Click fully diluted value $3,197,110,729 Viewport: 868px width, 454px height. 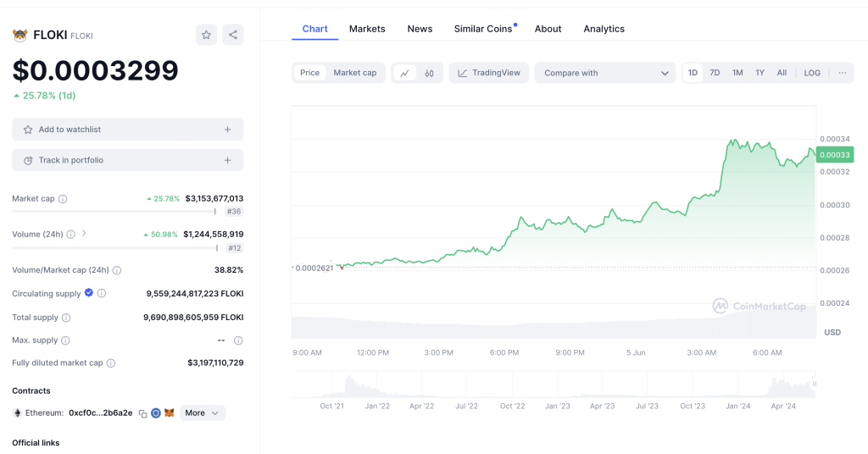tap(215, 363)
